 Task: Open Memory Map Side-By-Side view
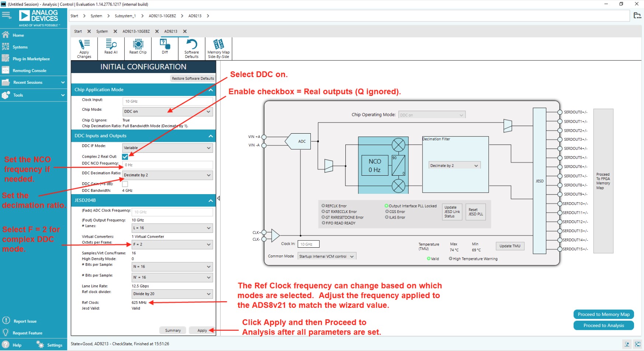(218, 48)
